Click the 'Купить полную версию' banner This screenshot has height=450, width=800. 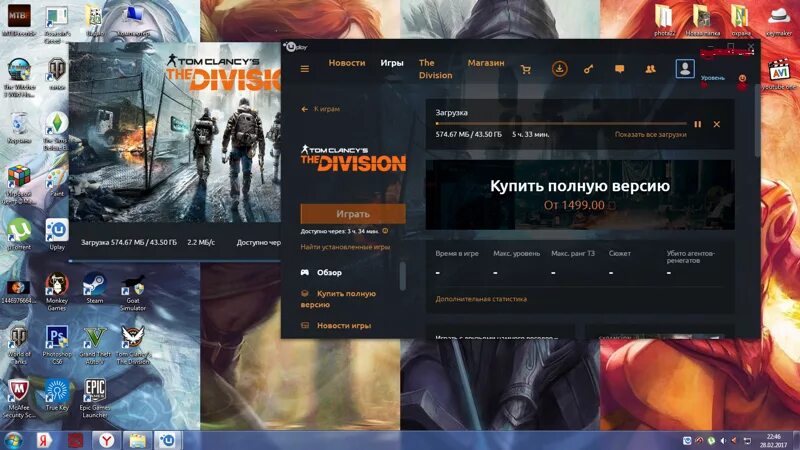click(x=580, y=194)
